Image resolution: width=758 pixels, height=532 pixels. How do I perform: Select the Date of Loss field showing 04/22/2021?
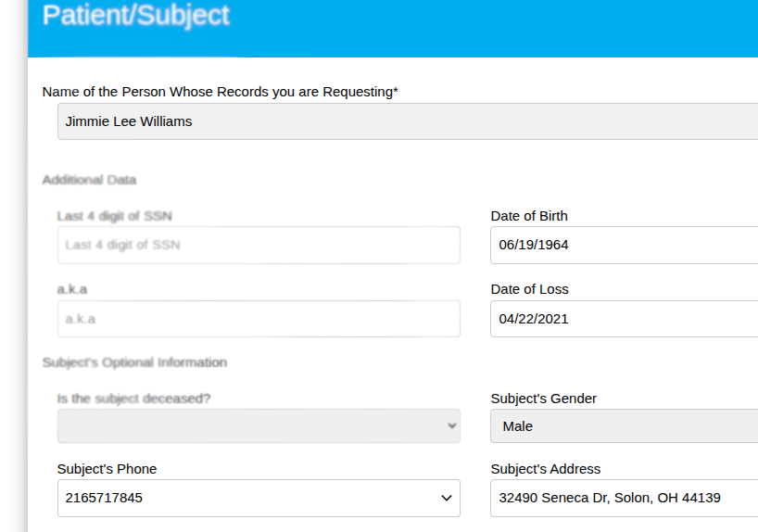[624, 319]
